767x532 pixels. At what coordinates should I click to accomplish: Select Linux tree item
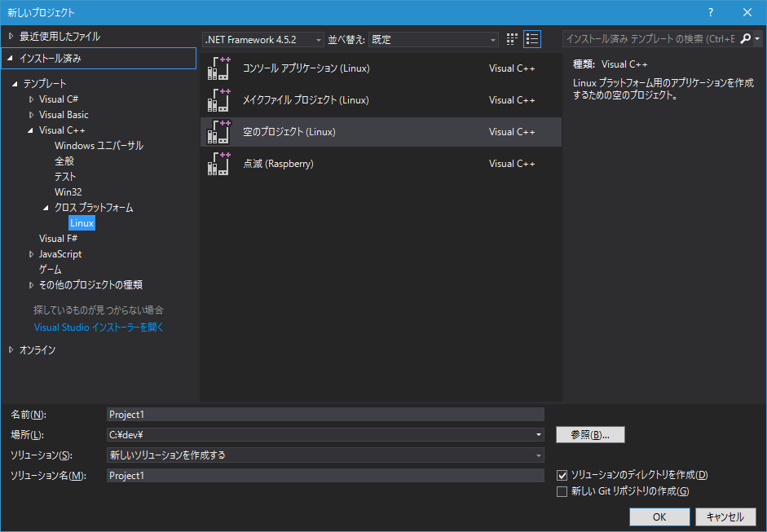[82, 223]
